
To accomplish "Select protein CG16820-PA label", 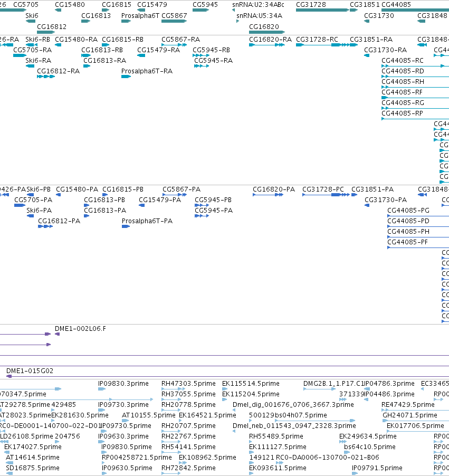I will [x=274, y=189].
